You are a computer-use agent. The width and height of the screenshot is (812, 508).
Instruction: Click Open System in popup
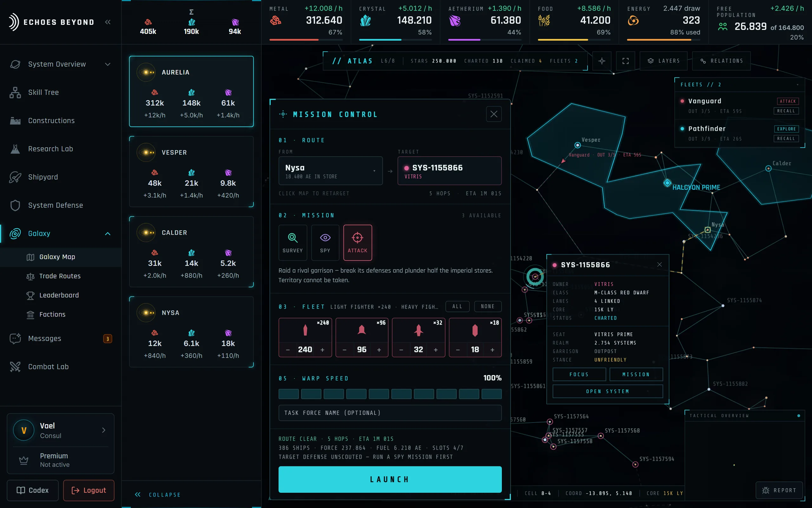coord(608,391)
